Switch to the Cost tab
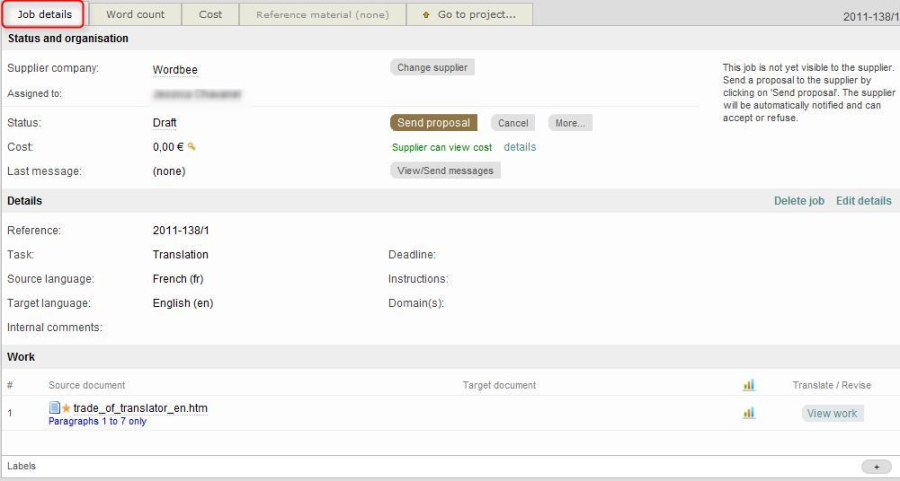The width and height of the screenshot is (900, 481). pos(211,15)
